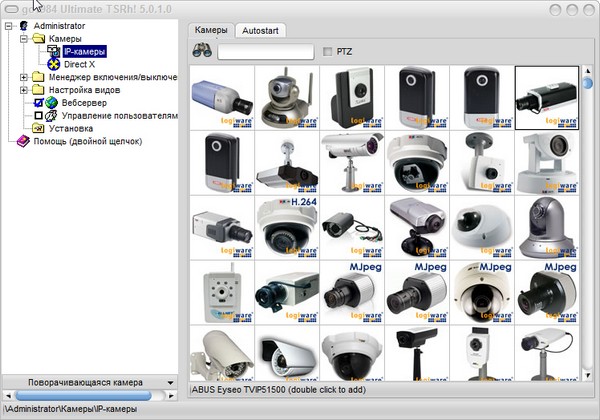Select the Direct X camera item
This screenshot has width=600, height=420.
[x=78, y=64]
